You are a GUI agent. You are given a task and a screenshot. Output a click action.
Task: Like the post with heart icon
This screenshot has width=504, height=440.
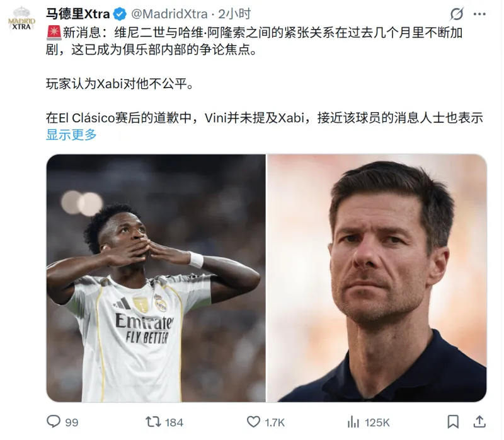(253, 422)
